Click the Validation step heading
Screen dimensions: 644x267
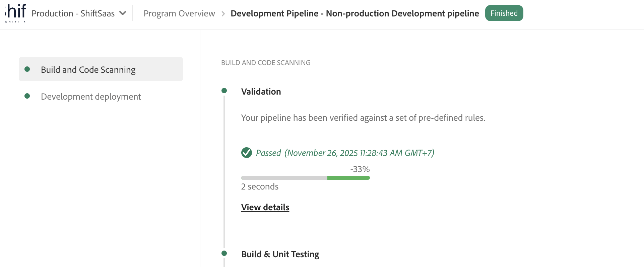[x=261, y=92]
